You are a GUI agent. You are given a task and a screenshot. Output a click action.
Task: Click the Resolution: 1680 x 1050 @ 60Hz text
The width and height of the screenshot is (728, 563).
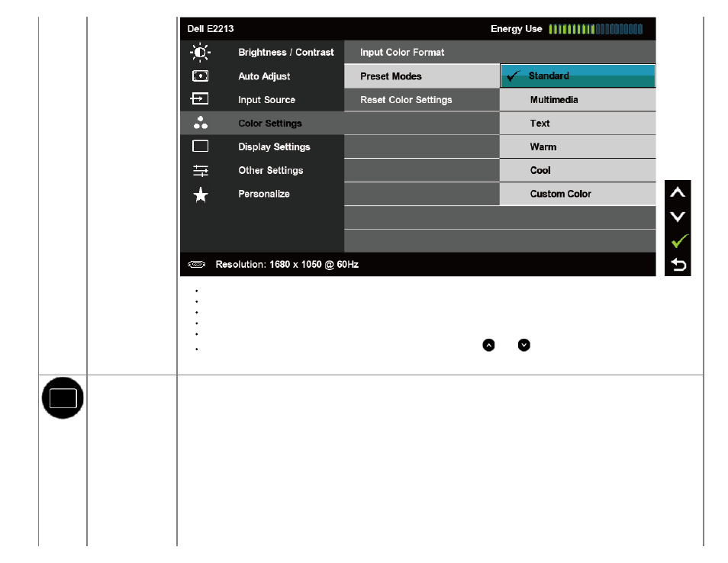point(287,265)
